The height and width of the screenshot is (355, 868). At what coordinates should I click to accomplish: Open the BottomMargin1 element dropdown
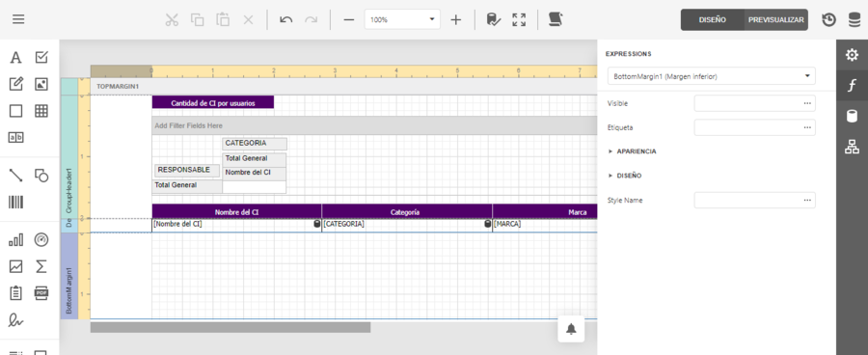[712, 76]
